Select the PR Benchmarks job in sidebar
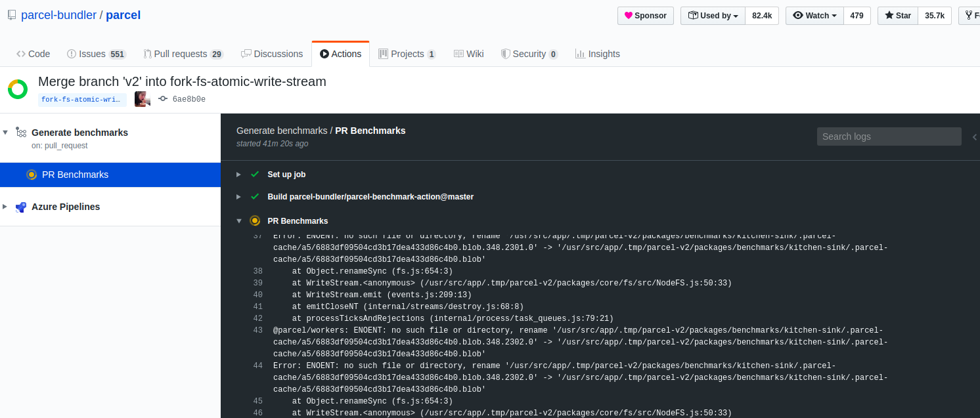This screenshot has width=980, height=418. [x=110, y=175]
